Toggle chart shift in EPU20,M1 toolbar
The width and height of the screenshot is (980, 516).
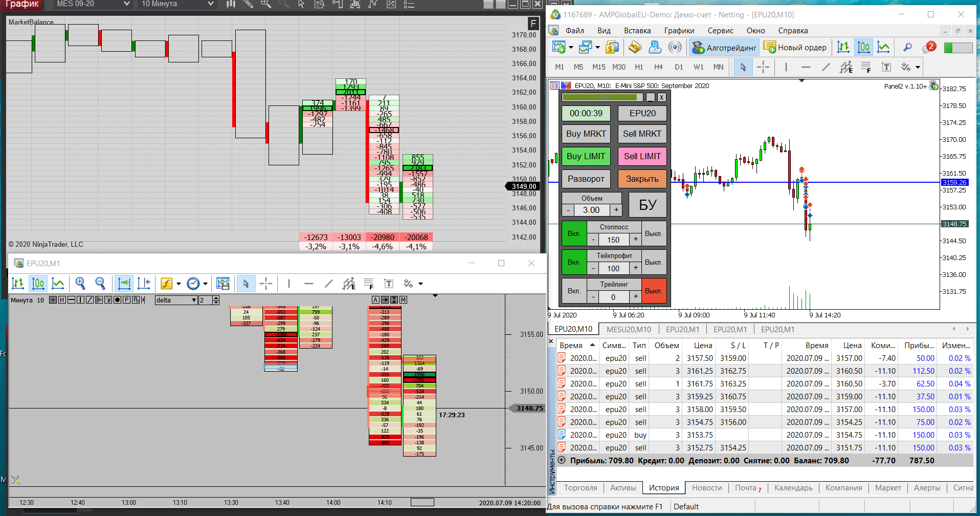[x=144, y=283]
